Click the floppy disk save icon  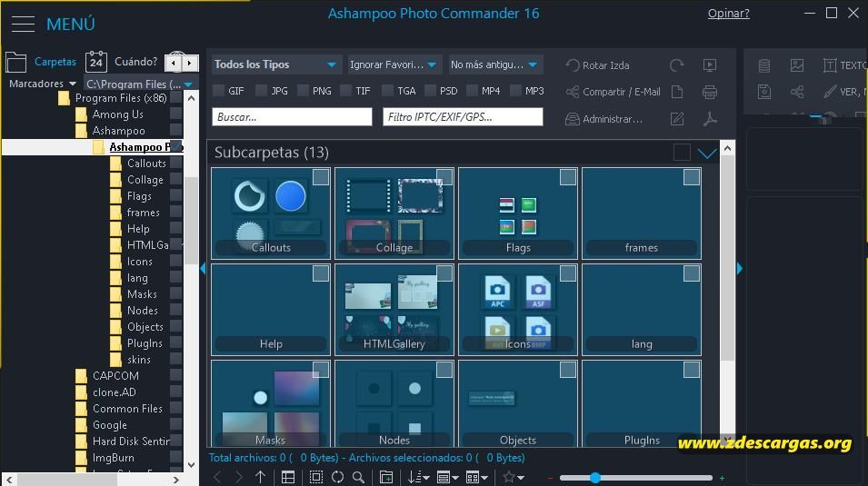pos(763,92)
